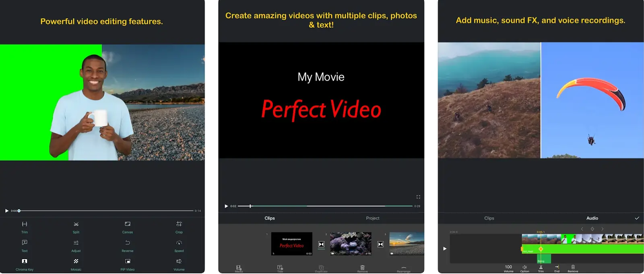Click the My Movie seek bar
Screen dimensions: 644x274
point(325,206)
